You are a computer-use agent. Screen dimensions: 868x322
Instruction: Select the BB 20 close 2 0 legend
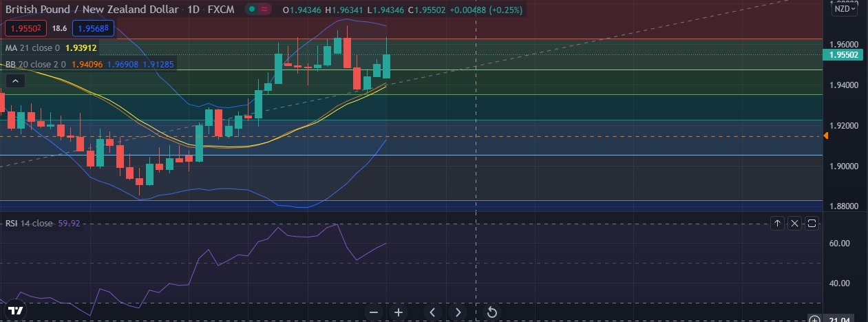coord(35,64)
